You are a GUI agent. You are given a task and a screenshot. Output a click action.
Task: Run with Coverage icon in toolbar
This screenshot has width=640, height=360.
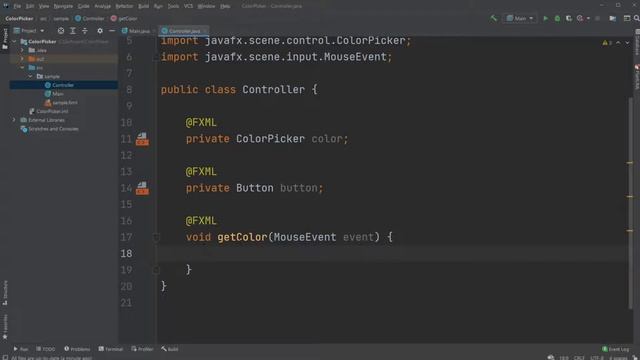(569, 18)
